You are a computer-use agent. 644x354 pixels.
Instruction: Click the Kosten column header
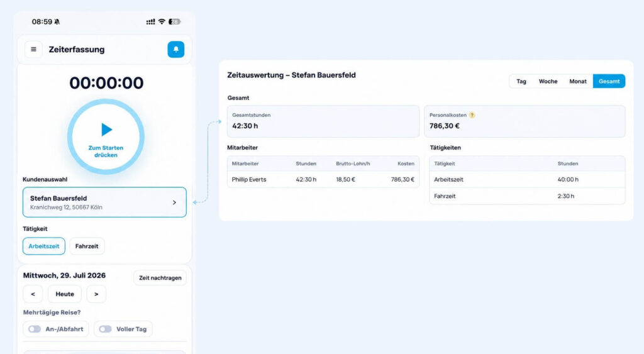[x=406, y=163]
